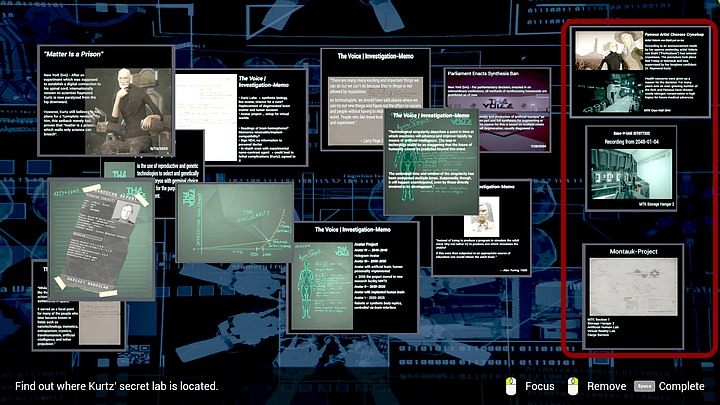This screenshot has width=720, height=405.
Task: Click the right-mouse Remove icon
Action: coord(573,386)
